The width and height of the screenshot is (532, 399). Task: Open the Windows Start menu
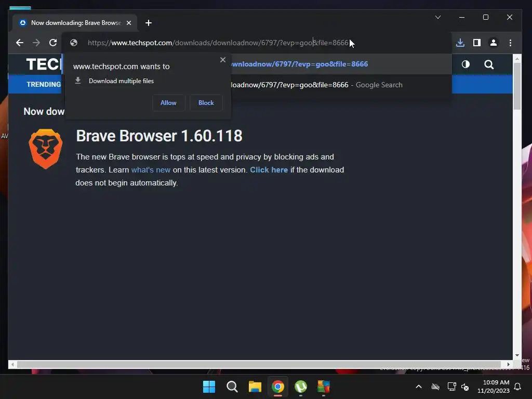[x=209, y=387]
